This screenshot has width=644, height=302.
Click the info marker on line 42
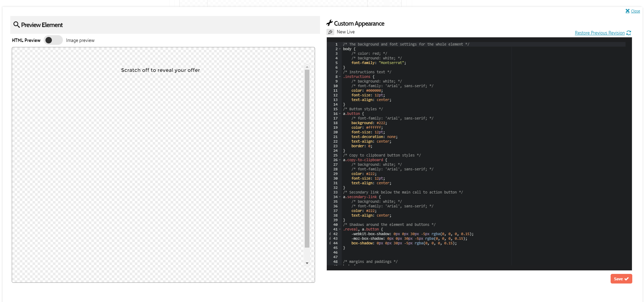click(330, 234)
